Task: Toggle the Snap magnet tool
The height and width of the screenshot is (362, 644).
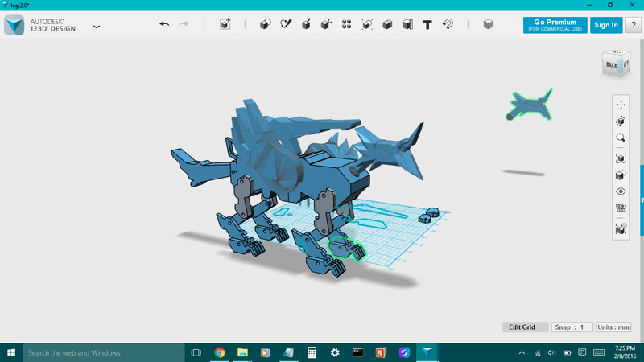Action: coord(448,24)
